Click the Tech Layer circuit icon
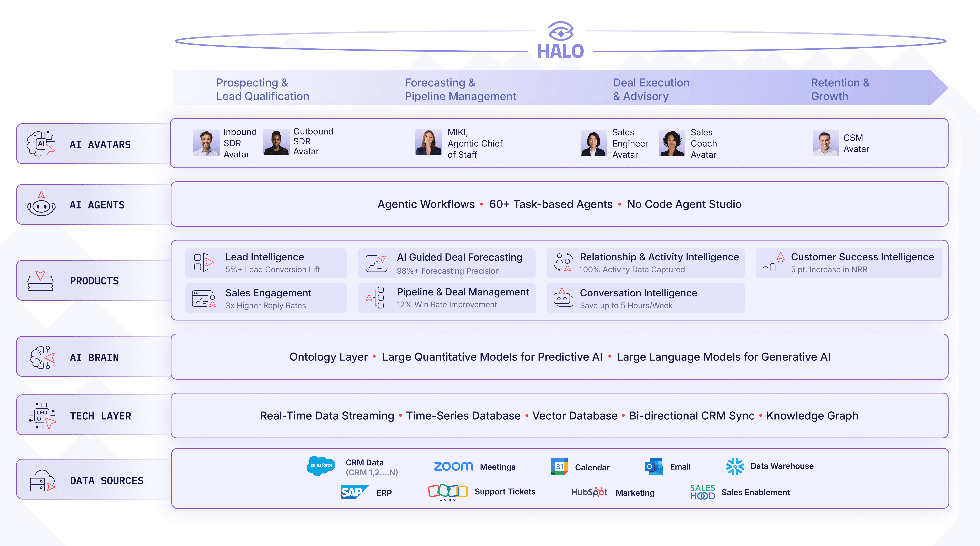 [x=42, y=416]
